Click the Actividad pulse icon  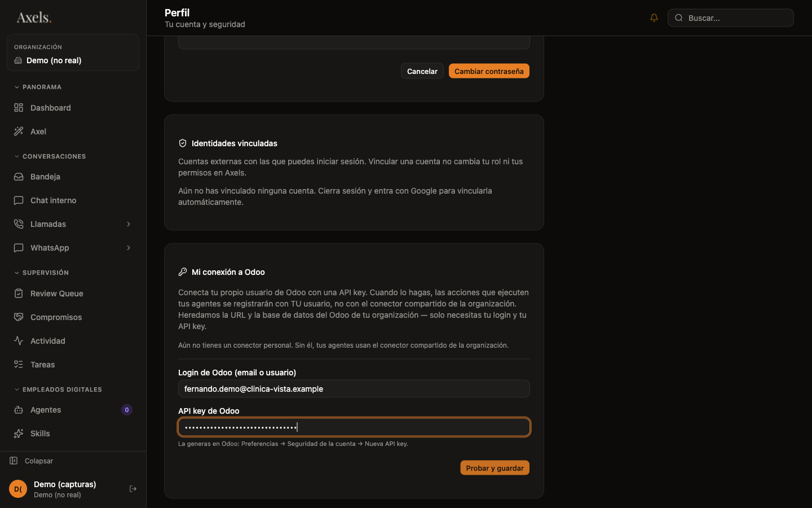tap(19, 341)
